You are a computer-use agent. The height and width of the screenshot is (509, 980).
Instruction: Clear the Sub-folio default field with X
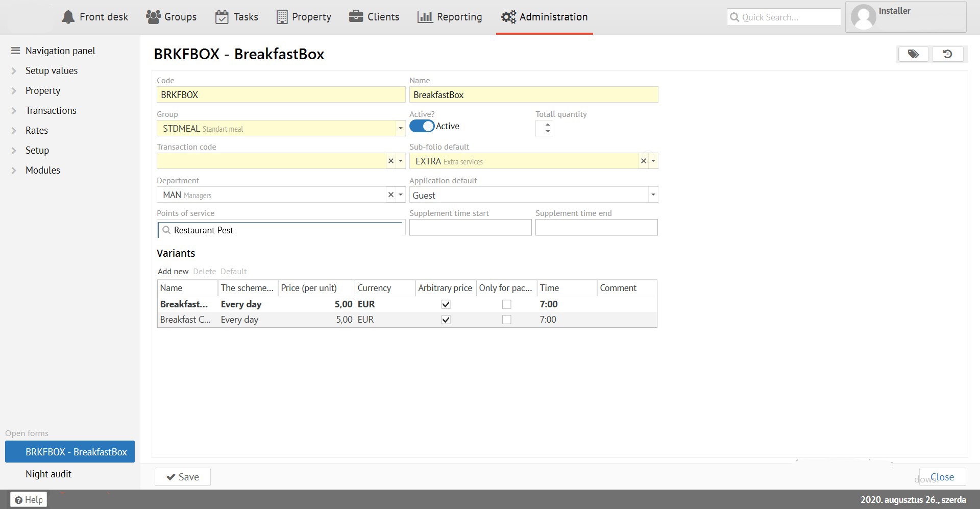643,161
